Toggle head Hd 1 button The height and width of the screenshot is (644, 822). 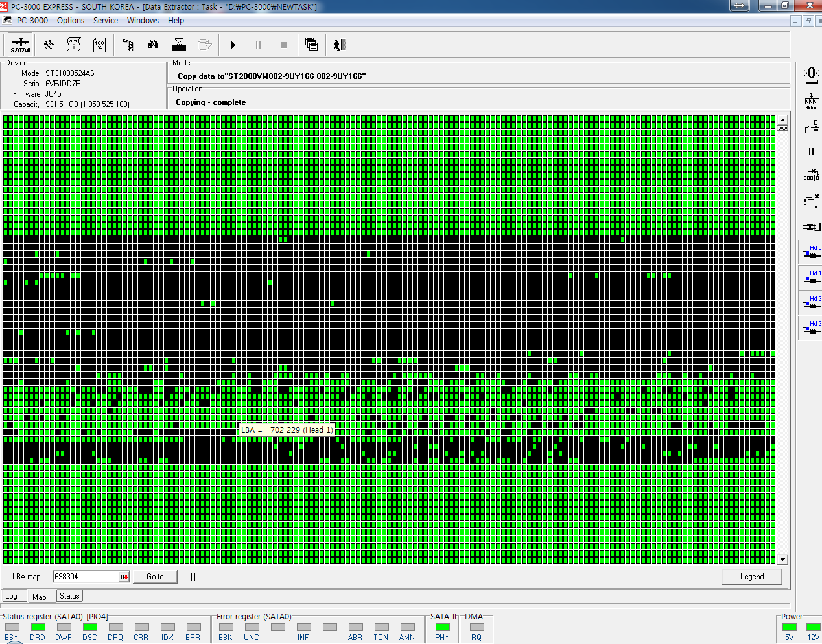[812, 277]
